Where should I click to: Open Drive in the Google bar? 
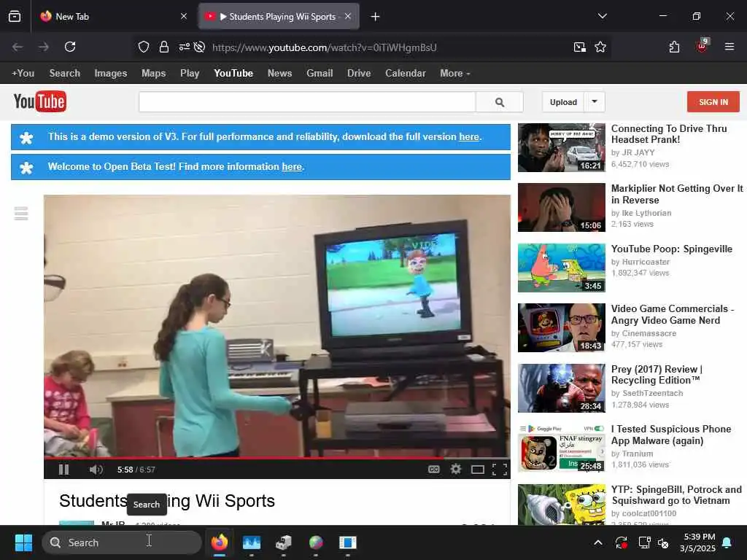(x=359, y=74)
